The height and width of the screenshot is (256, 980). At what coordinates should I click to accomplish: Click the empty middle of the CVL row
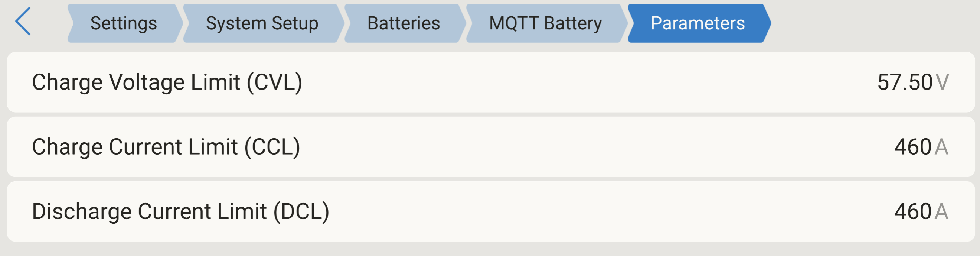coord(571,82)
